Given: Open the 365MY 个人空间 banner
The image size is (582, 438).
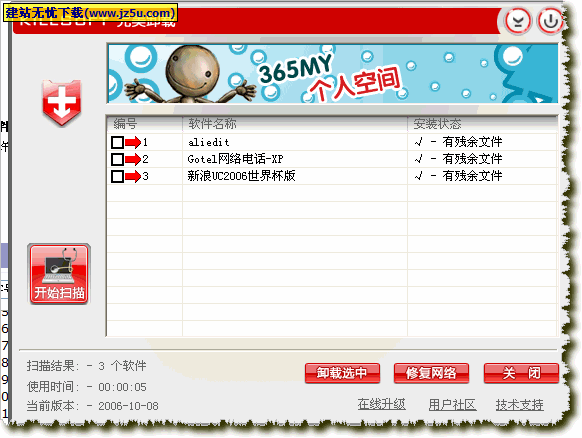Looking at the screenshot, I should point(333,73).
